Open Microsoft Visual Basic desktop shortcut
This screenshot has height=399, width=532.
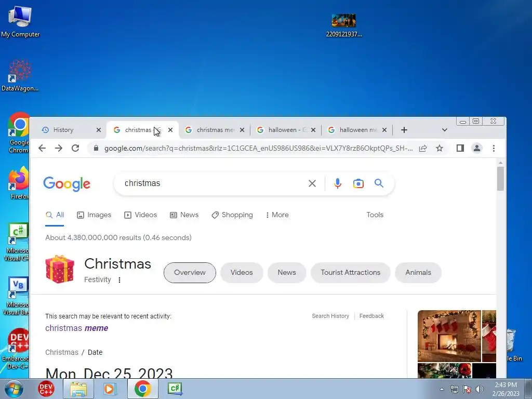(x=16, y=296)
